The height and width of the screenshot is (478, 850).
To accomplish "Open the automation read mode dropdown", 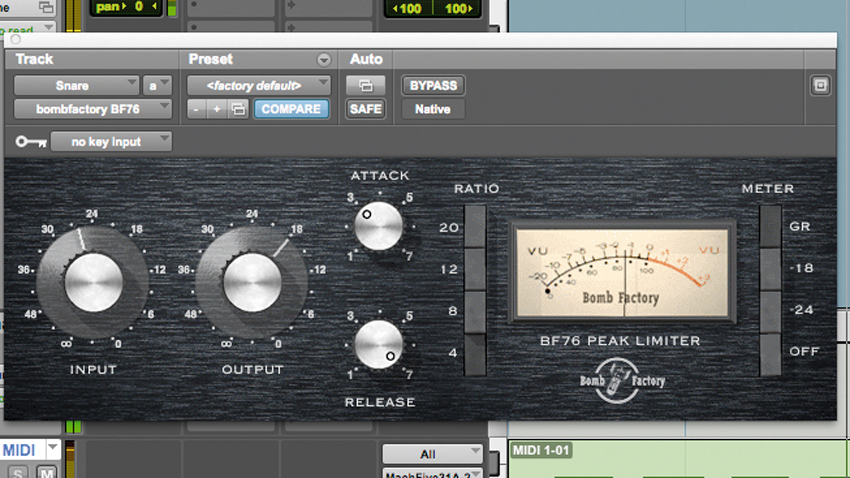I will click(27, 29).
